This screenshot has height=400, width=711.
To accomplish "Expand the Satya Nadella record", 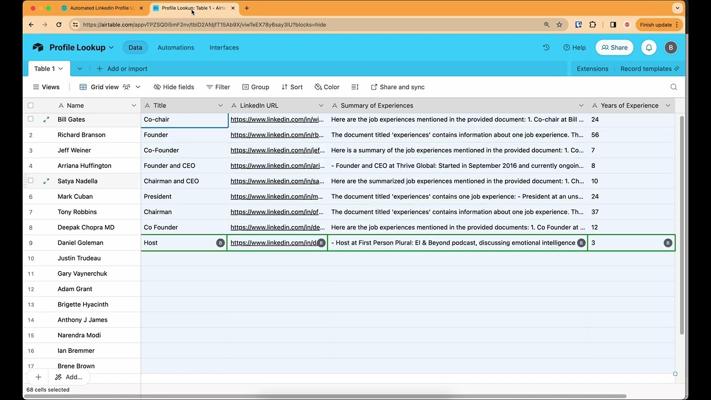I will tap(46, 181).
